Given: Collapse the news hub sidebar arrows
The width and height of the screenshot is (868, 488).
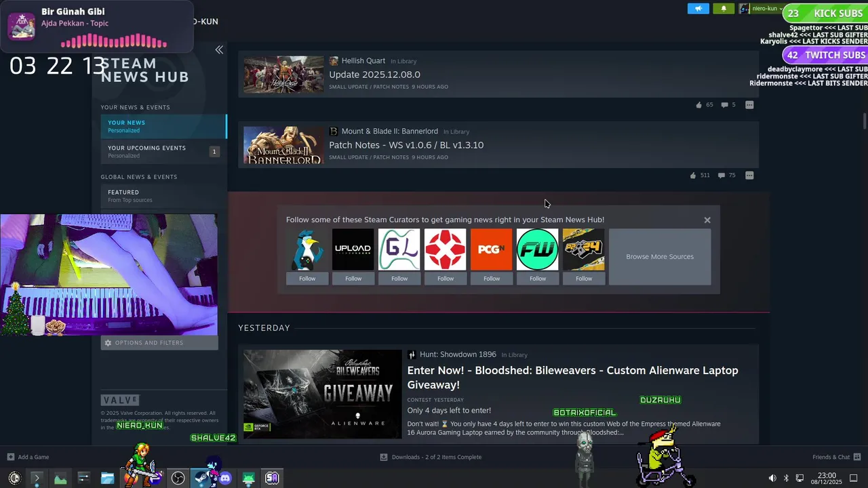Looking at the screenshot, I should pyautogui.click(x=219, y=49).
